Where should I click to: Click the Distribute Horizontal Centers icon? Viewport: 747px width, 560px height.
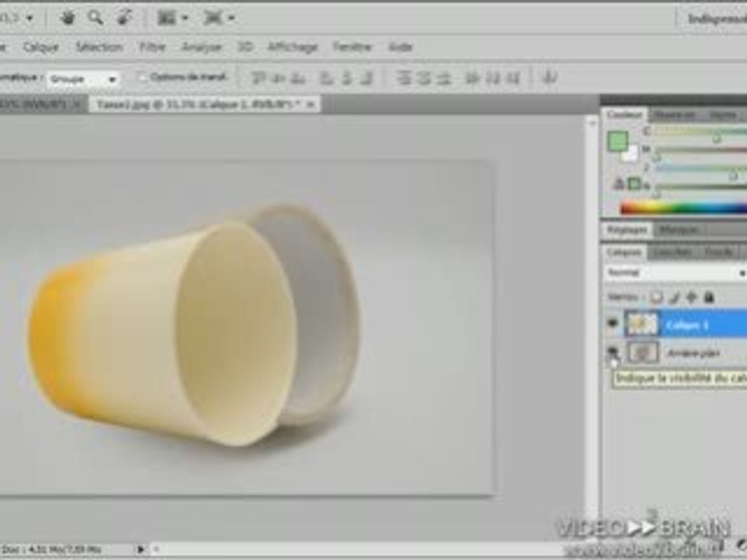493,78
